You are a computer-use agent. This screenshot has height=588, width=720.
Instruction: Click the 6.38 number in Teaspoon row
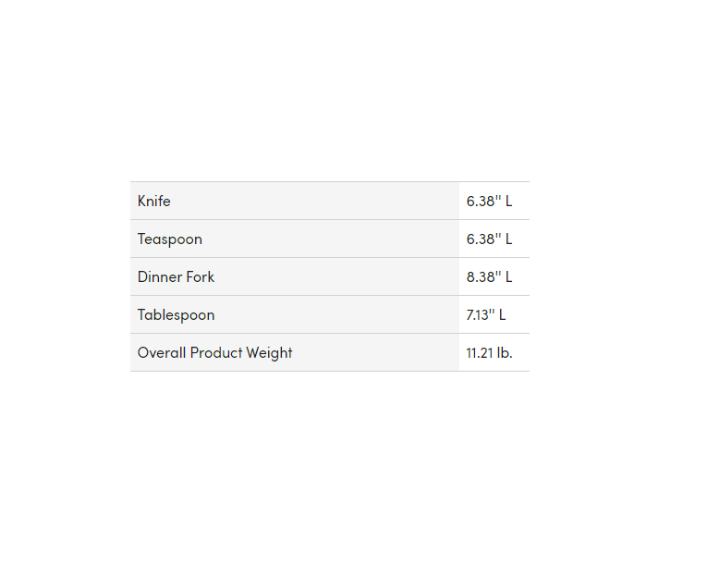tap(482, 239)
